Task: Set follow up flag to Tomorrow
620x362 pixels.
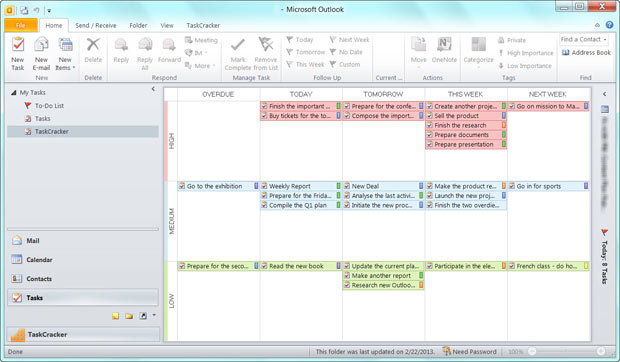Action: pos(306,52)
